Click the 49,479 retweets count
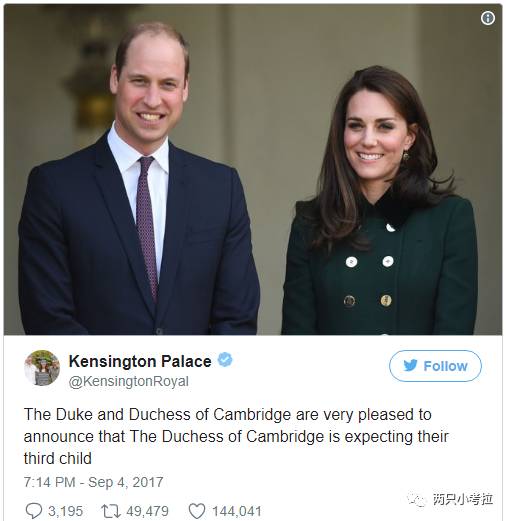This screenshot has width=508, height=521. (147, 511)
